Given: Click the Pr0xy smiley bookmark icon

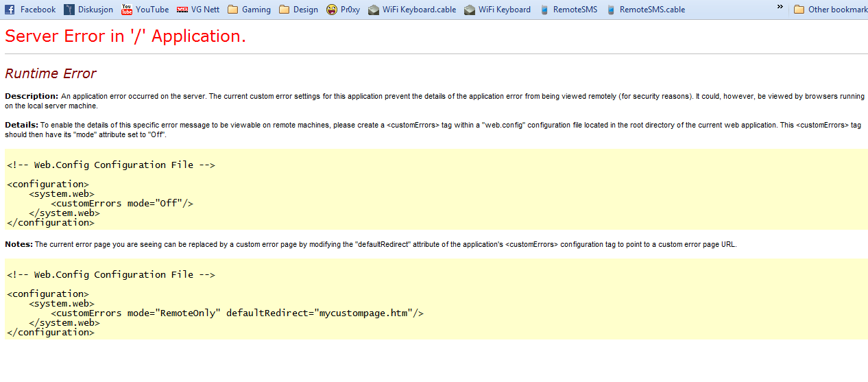Looking at the screenshot, I should (x=332, y=10).
